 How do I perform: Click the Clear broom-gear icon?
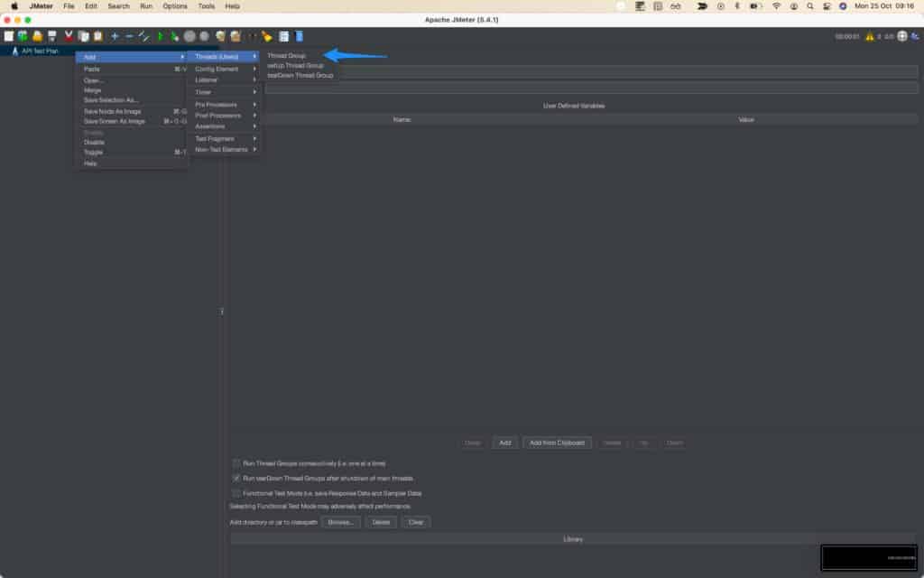[220, 36]
